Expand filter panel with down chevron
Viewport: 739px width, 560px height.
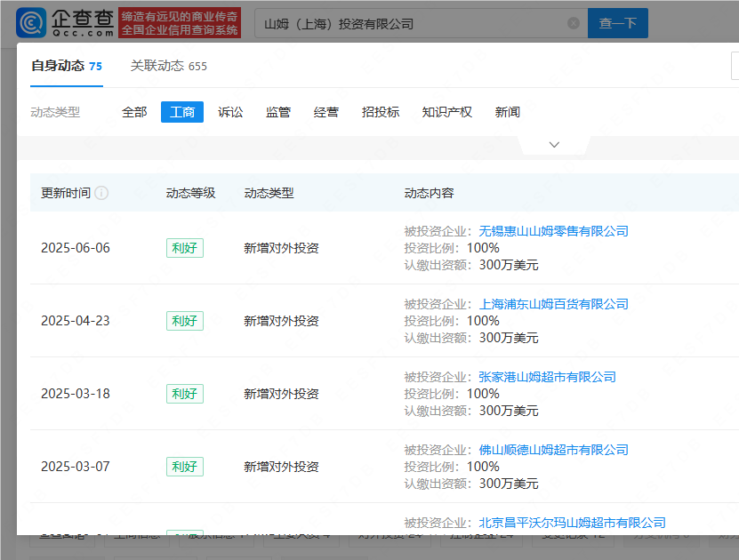[554, 144]
